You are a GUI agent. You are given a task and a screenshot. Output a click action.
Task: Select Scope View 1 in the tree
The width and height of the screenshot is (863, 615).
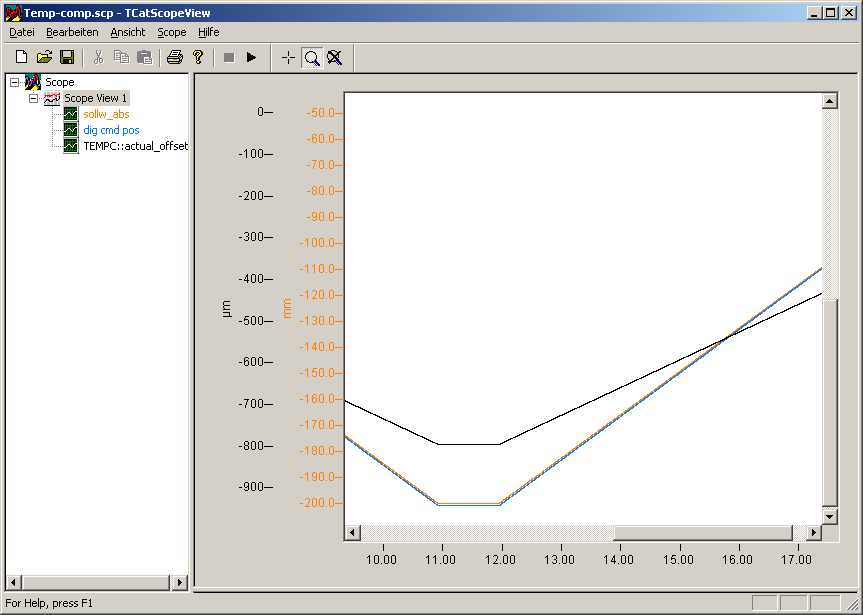(x=96, y=98)
